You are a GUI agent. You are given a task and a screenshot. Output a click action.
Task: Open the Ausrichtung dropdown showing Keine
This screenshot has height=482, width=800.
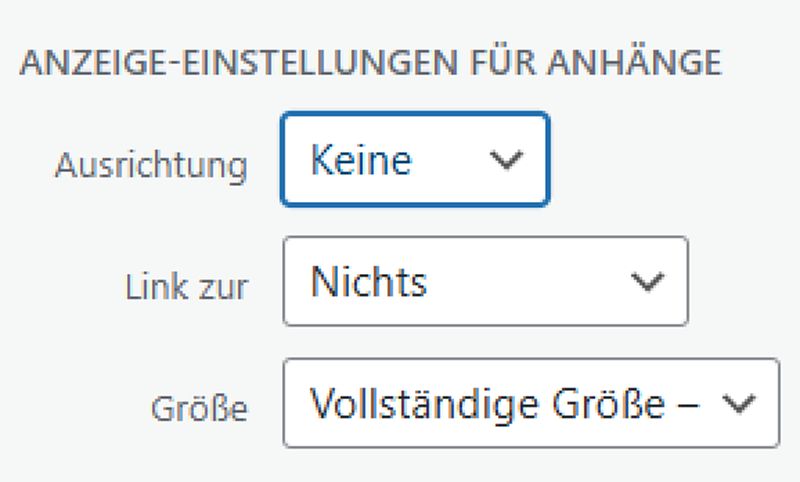click(414, 160)
